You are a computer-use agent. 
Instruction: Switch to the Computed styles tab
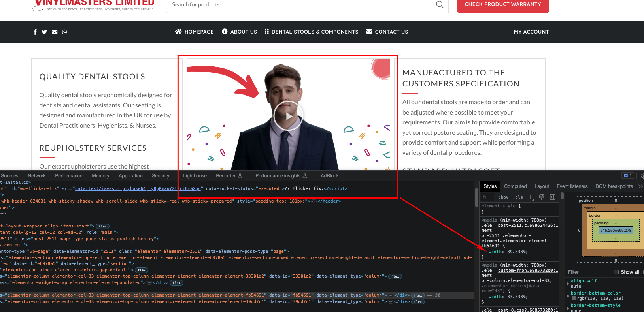516,186
